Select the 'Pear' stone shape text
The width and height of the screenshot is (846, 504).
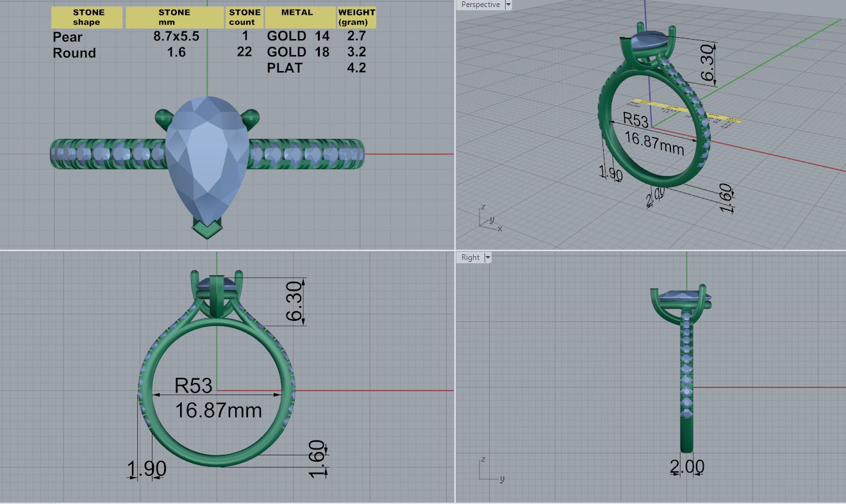pos(68,37)
